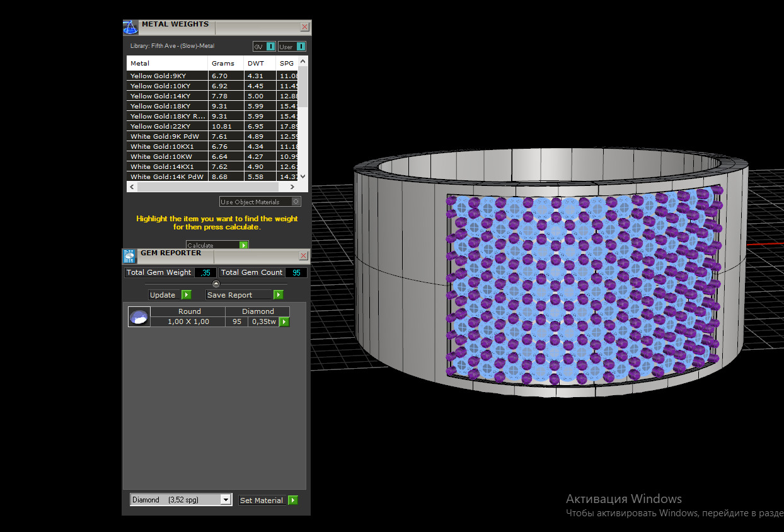
Task: Toggle the GV switch
Action: [265, 46]
